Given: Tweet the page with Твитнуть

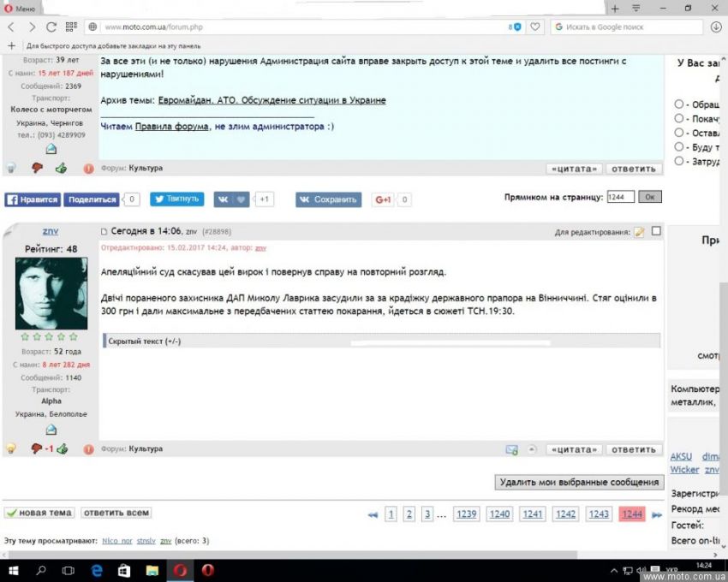Looking at the screenshot, I should coord(177,199).
